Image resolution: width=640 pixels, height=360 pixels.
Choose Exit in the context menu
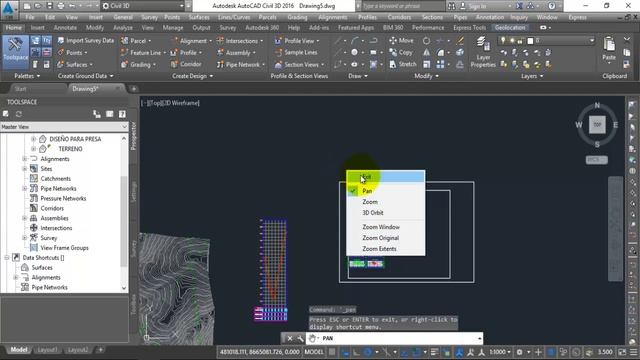pos(386,177)
